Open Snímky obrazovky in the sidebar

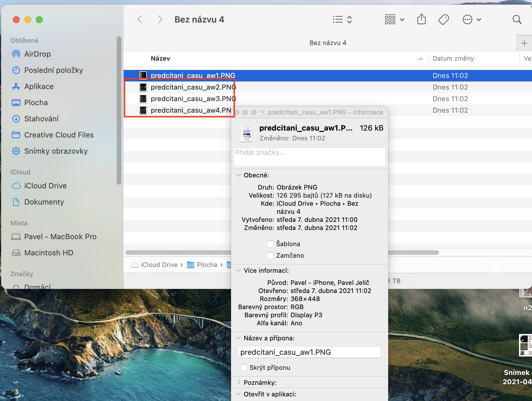pos(49,151)
